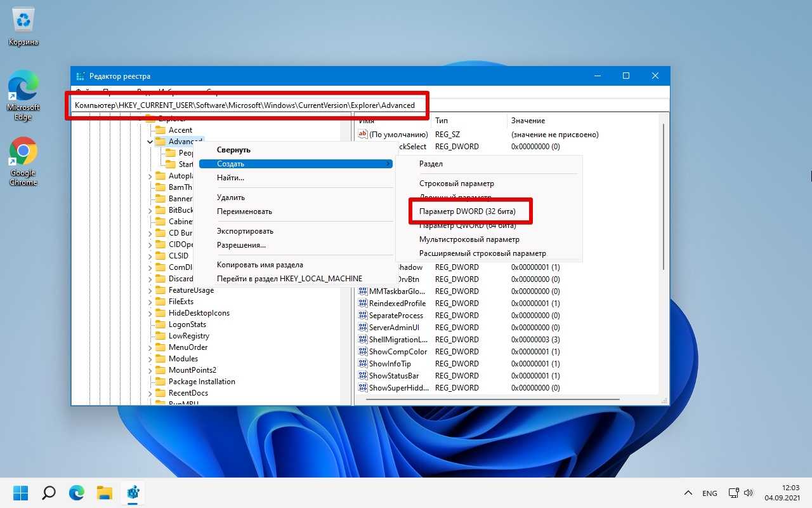Choose Экспортировать in the context menu
The height and width of the screenshot is (508, 812).
coord(296,231)
